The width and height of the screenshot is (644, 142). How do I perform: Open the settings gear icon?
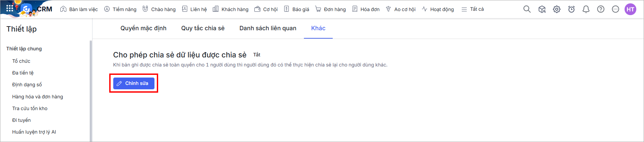click(557, 9)
